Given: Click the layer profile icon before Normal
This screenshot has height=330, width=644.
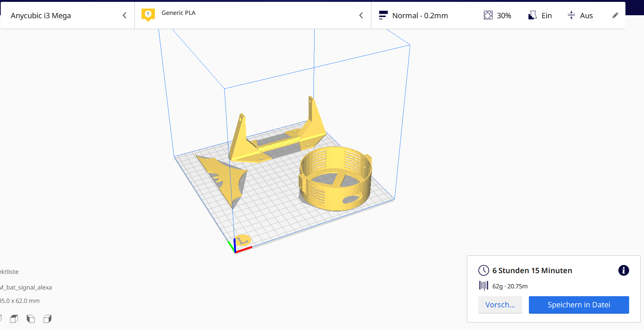Looking at the screenshot, I should [x=383, y=15].
